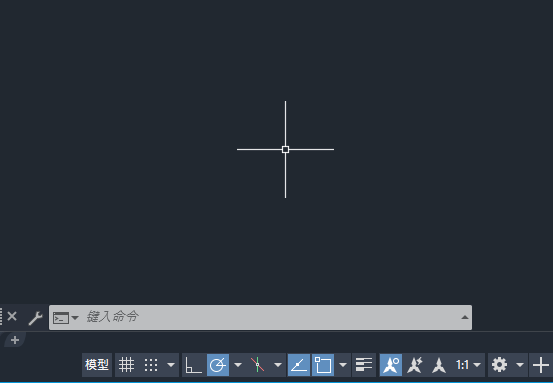Screen dimensions: 553x383
Task: Switch to the 模型 model space button
Action: tap(97, 365)
